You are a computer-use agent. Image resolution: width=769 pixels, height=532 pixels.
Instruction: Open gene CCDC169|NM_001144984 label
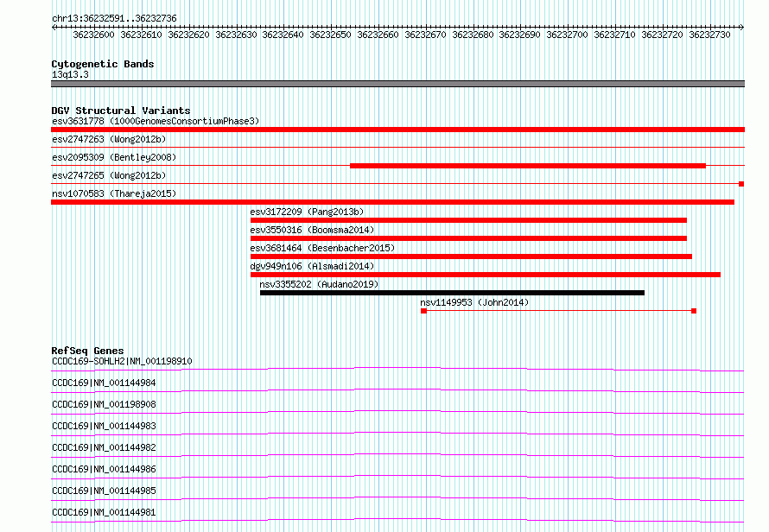pos(104,383)
